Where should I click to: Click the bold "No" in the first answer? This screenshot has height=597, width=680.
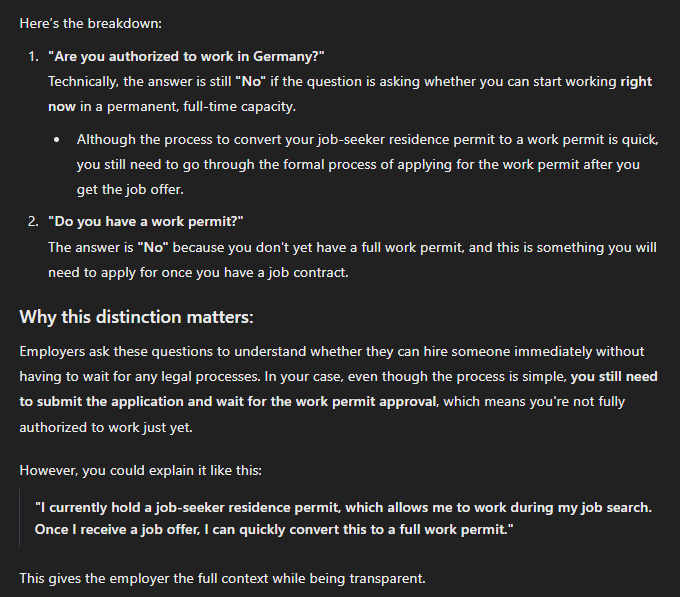(x=251, y=82)
